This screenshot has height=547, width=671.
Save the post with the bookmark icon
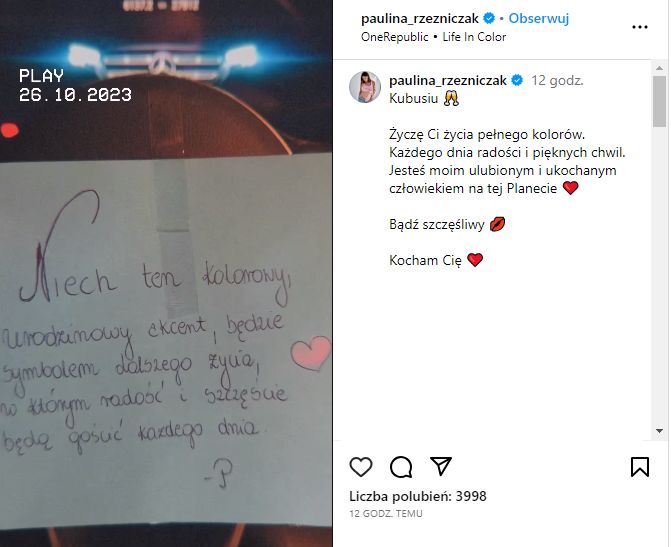click(x=640, y=467)
